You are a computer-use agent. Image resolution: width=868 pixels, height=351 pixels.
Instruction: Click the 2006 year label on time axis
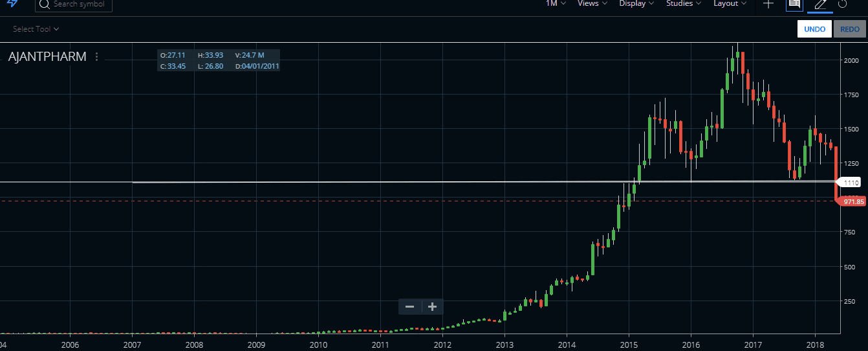(x=70, y=344)
